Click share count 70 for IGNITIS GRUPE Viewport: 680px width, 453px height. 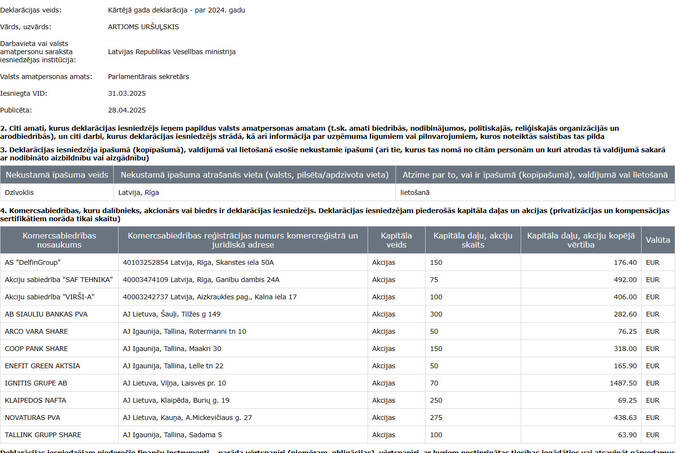click(434, 383)
